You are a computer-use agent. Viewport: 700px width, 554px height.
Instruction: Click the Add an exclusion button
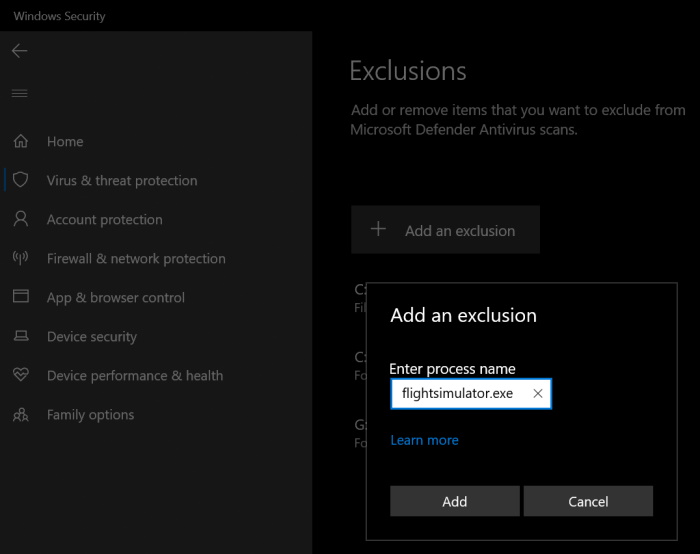coord(445,230)
